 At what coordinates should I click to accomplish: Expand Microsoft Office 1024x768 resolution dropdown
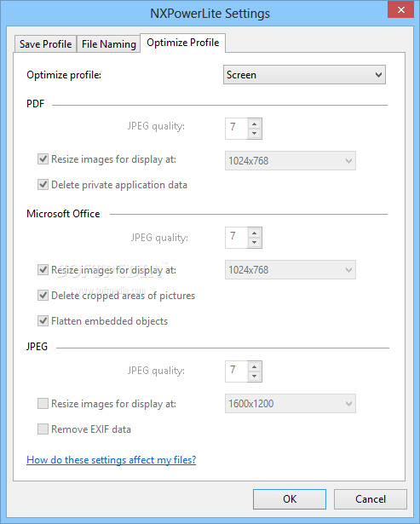[x=291, y=270]
